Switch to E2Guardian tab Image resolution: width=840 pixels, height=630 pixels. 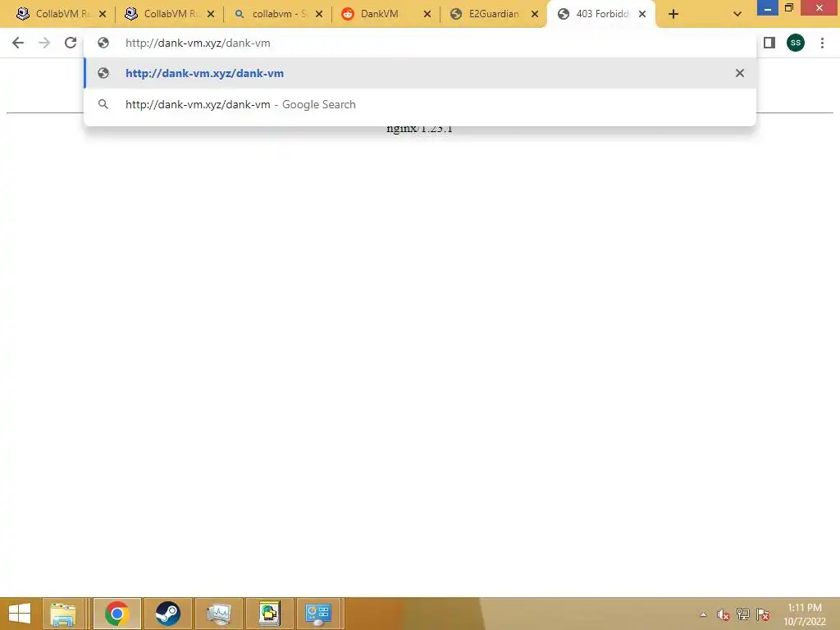494,14
